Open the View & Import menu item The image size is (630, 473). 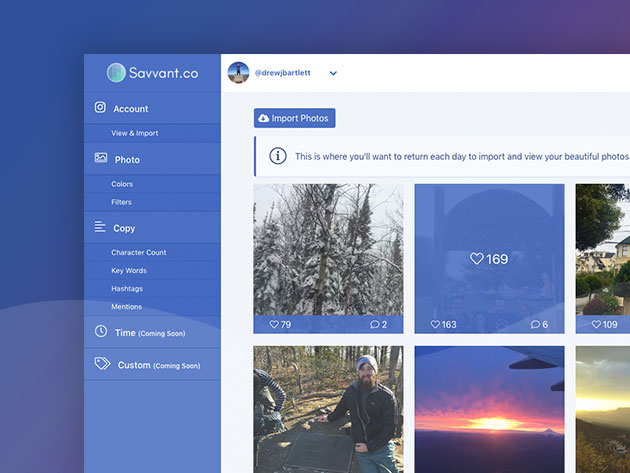tap(134, 133)
